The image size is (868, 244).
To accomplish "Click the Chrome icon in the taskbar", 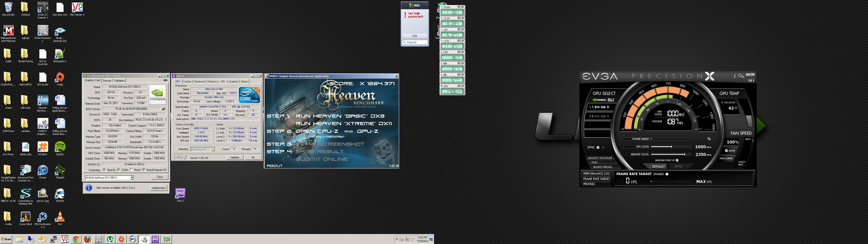I will (x=76, y=239).
